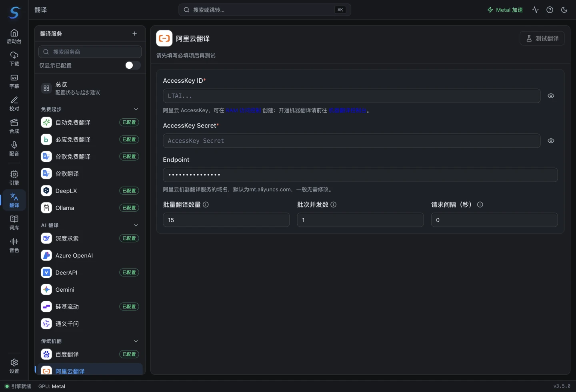
Task: Select Gemini service
Action: click(90, 290)
